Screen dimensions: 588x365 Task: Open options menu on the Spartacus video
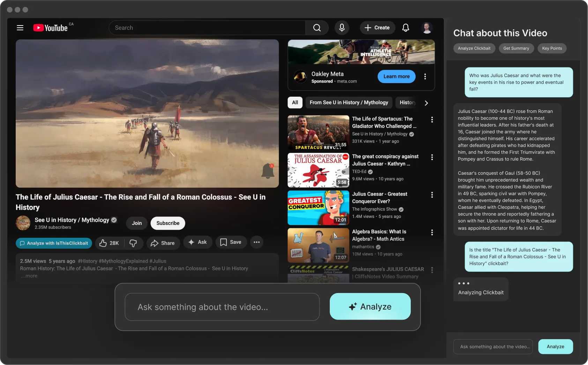coord(432,119)
